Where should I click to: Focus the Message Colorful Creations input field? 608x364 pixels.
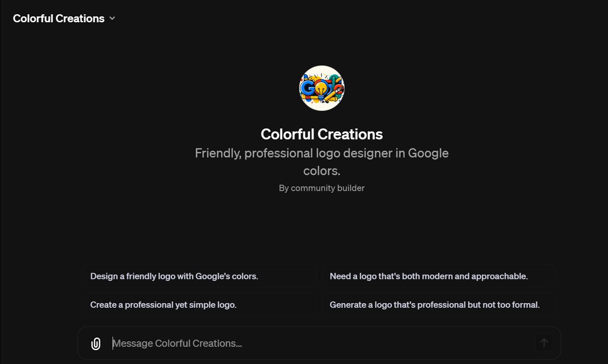(x=294, y=343)
